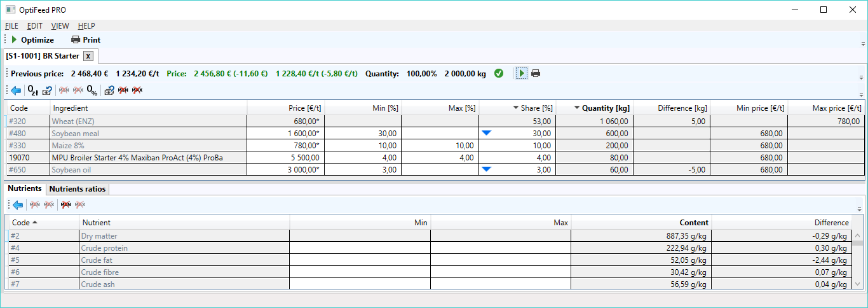The height and width of the screenshot is (308, 868).
Task: Click the Min cell of Crude protein row
Action: [360, 248]
